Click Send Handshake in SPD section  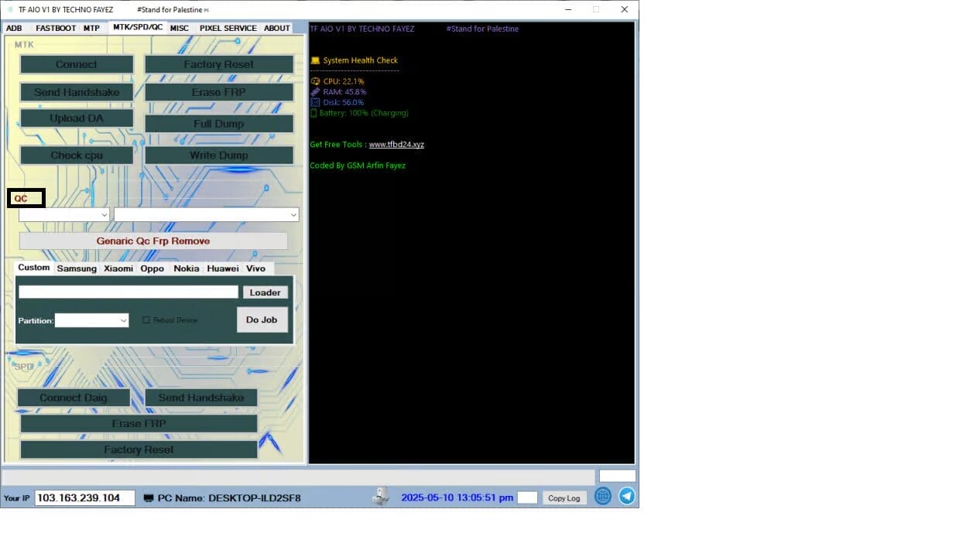pos(201,398)
